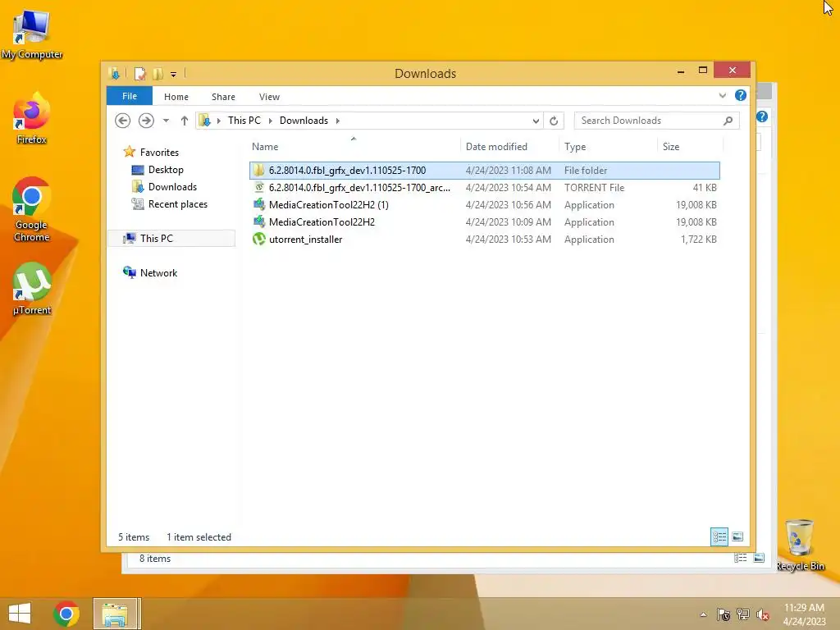Sort by Size column header
840x630 pixels.
690,146
